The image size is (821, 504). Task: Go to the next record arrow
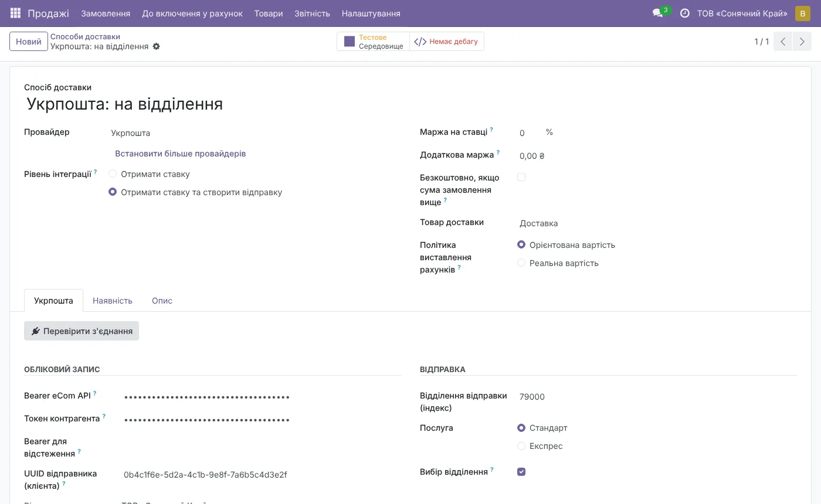point(802,42)
